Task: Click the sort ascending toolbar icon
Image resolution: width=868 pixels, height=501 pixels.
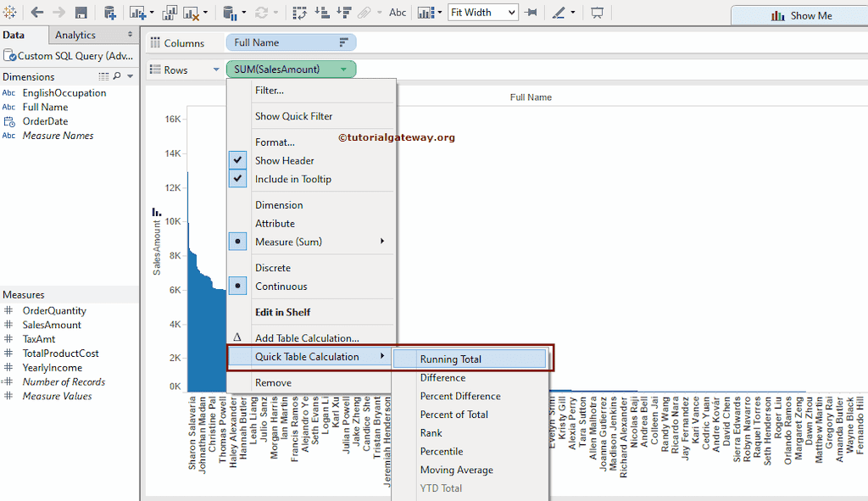Action: 322,13
